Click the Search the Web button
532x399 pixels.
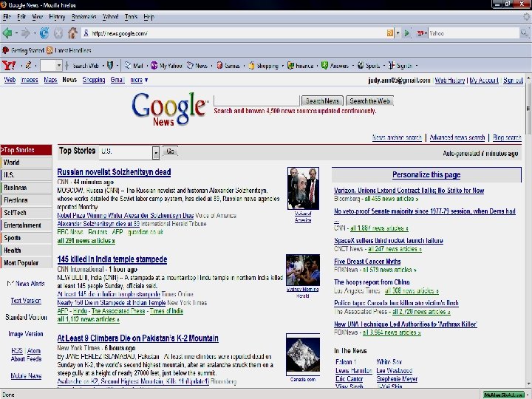(369, 101)
